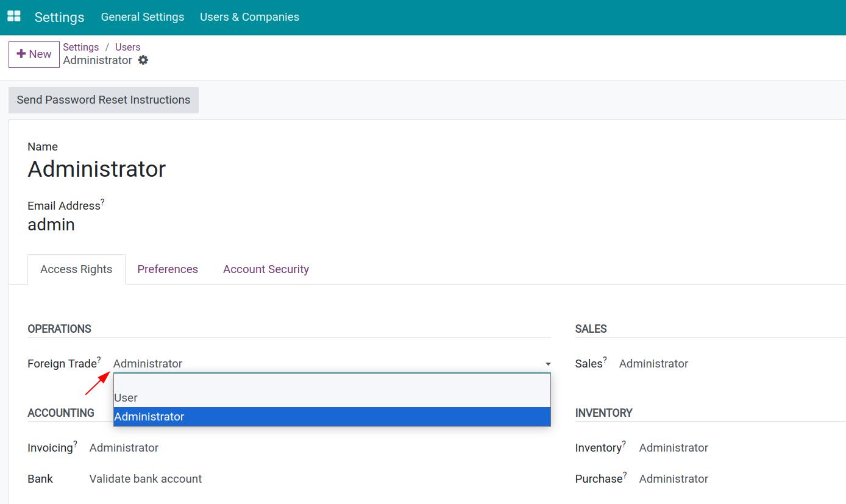Image resolution: width=846 pixels, height=504 pixels.
Task: Click the Invoicing help question mark
Action: coord(76,444)
